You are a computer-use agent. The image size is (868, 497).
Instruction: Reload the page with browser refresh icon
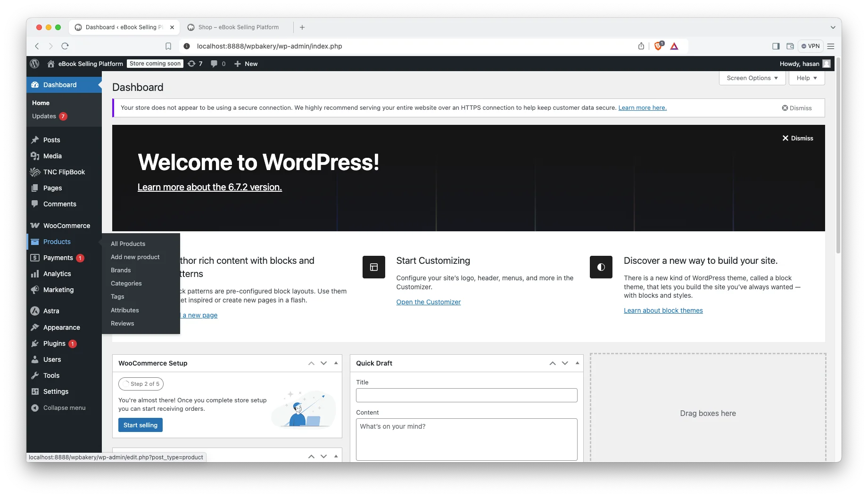[x=65, y=46]
